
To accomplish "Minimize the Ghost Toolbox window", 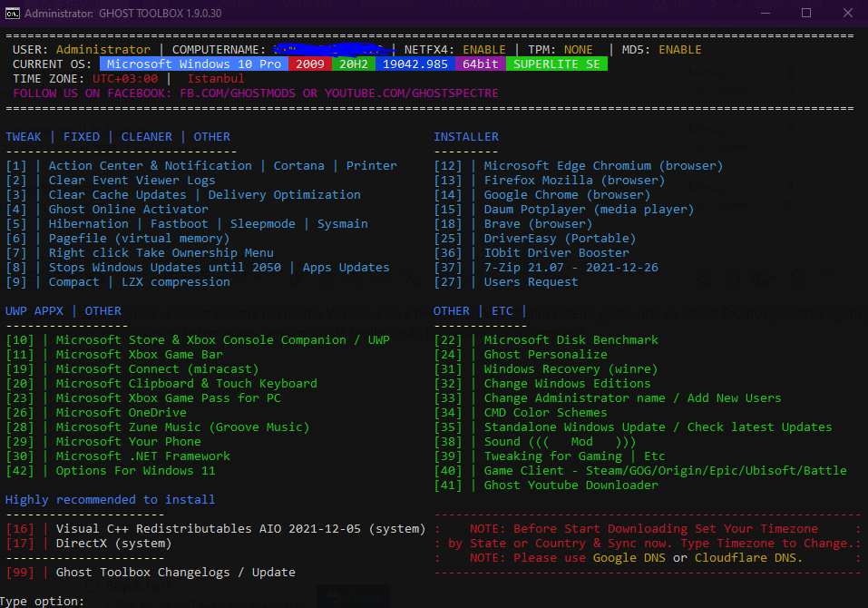I will tap(766, 13).
